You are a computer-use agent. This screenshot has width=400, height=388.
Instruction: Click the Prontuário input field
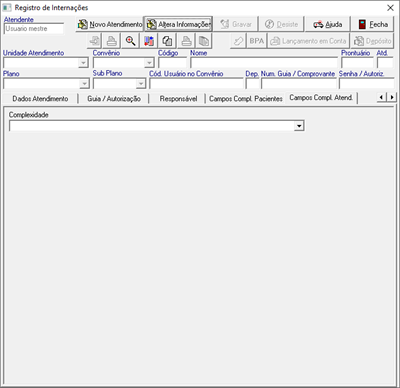357,63
